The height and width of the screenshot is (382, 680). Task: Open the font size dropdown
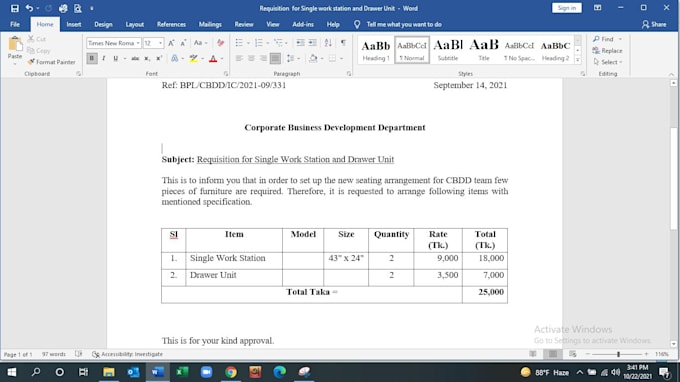160,43
